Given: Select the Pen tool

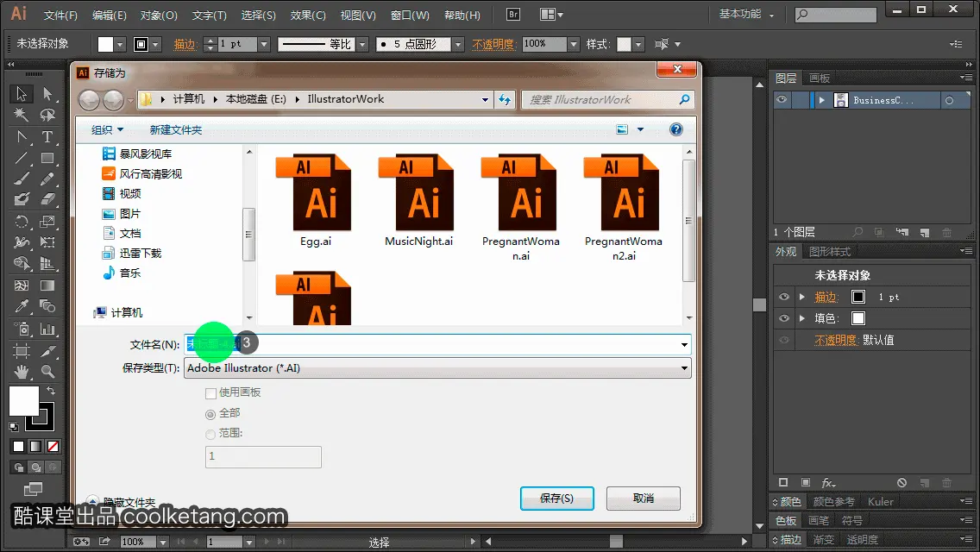Looking at the screenshot, I should [x=22, y=136].
